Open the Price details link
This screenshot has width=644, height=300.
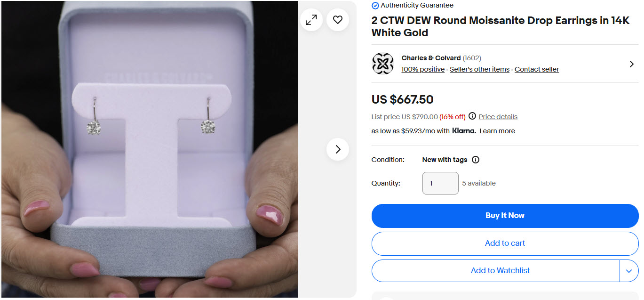click(498, 117)
